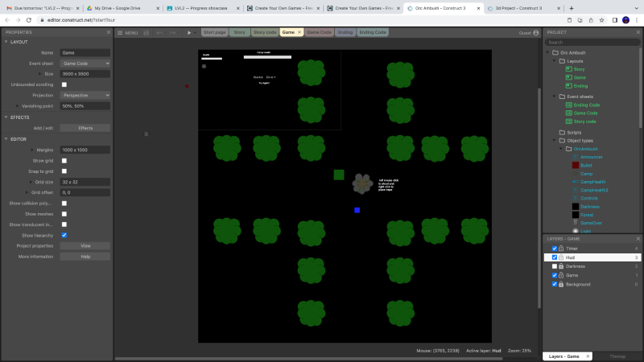Open the Event sheet dropdown

85,63
